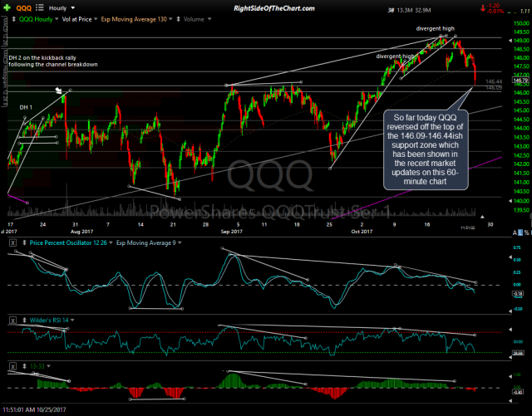The image size is (532, 416).
Task: Click the white arrow marker near DH 2 peak
Action: tap(59, 91)
